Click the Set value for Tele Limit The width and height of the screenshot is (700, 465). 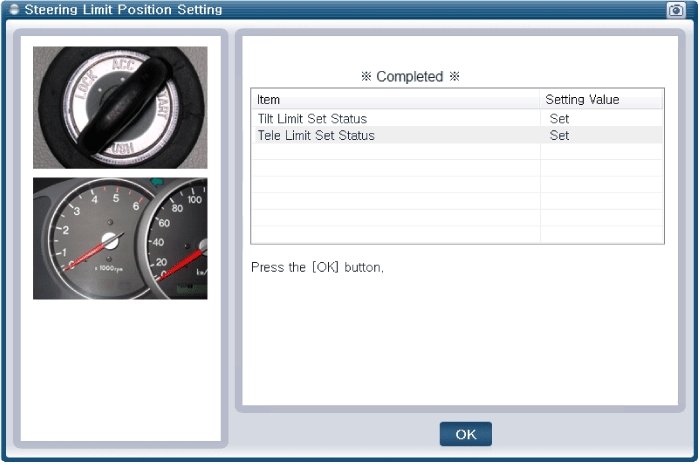click(559, 135)
